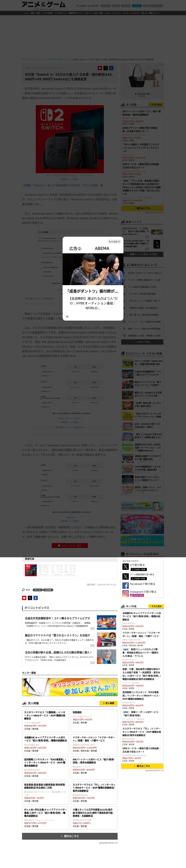Screen dimensions: 186x868
Task: Open 板金塗装/鈑金塗装/自動車塗装 job listing
Action: (45, 786)
